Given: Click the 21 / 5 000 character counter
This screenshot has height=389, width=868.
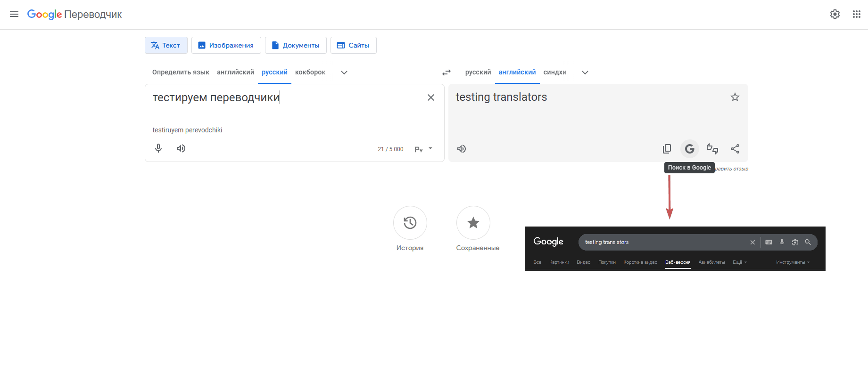Looking at the screenshot, I should 390,149.
